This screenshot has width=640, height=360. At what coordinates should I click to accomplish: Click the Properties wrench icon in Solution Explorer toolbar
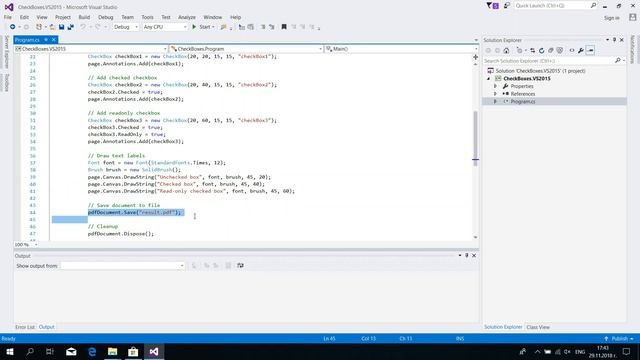pyautogui.click(x=581, y=50)
